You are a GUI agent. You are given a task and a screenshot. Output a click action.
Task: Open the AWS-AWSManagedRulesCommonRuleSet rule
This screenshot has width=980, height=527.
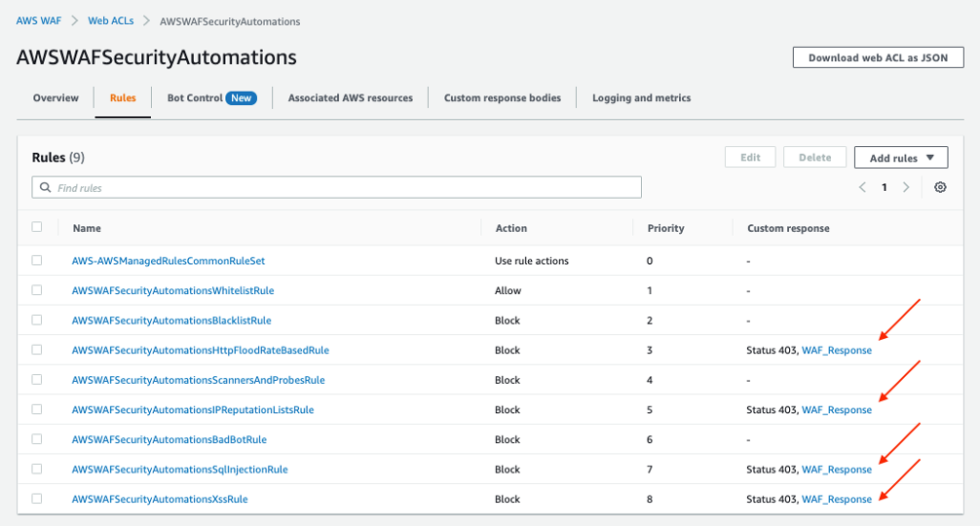tap(169, 261)
